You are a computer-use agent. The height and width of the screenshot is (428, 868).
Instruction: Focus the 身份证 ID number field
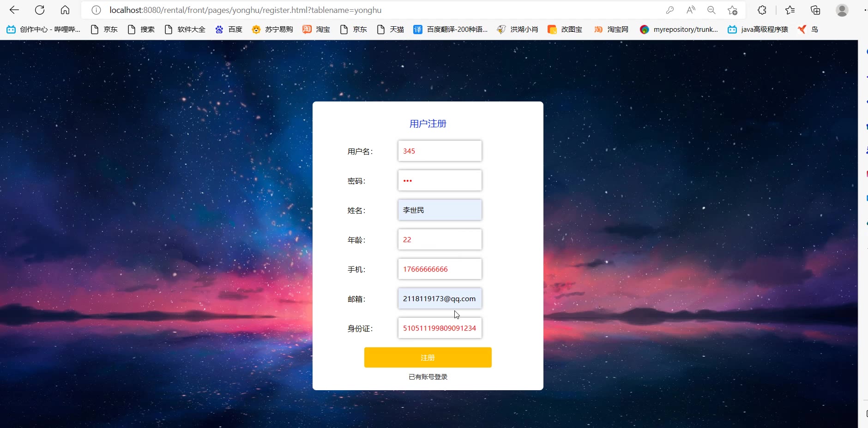pos(440,328)
